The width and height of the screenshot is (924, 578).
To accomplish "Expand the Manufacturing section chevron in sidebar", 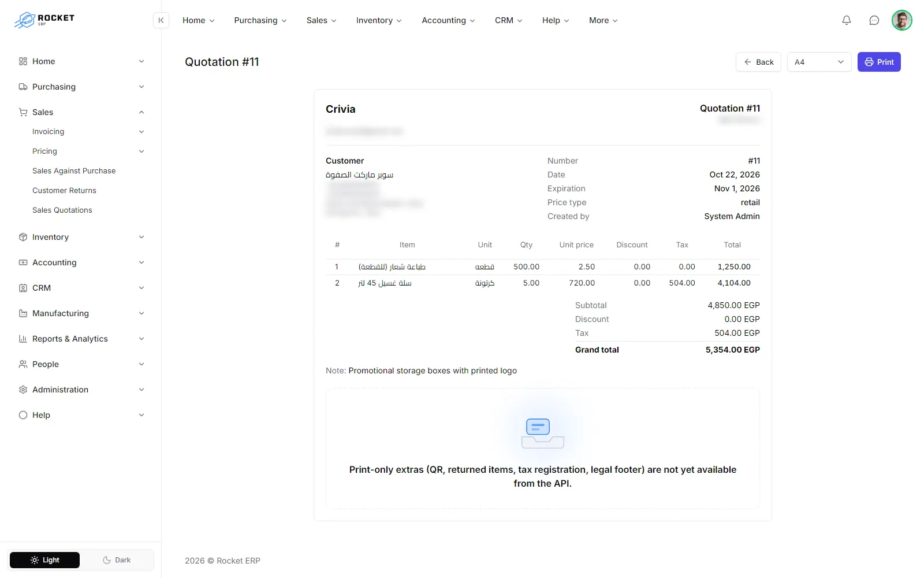I will [x=141, y=313].
